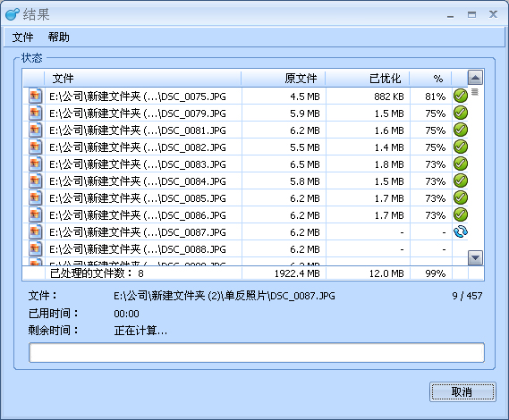The width and height of the screenshot is (509, 420).
Task: Click the file icon for DSC_0088.JPG
Action: [36, 248]
